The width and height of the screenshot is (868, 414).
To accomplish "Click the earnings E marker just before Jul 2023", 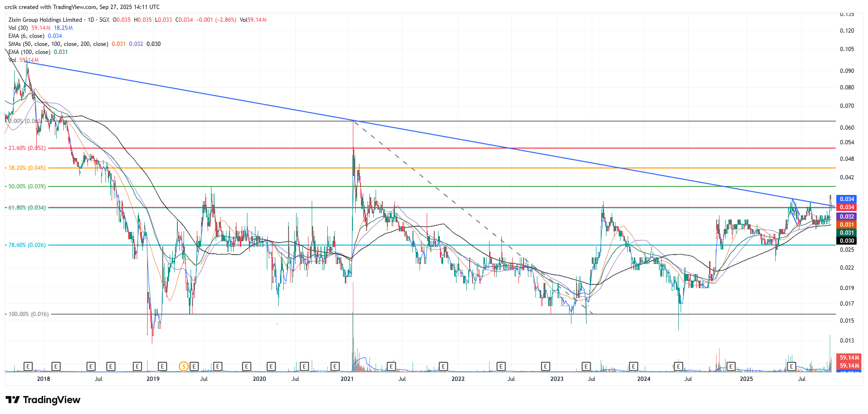I will click(586, 366).
